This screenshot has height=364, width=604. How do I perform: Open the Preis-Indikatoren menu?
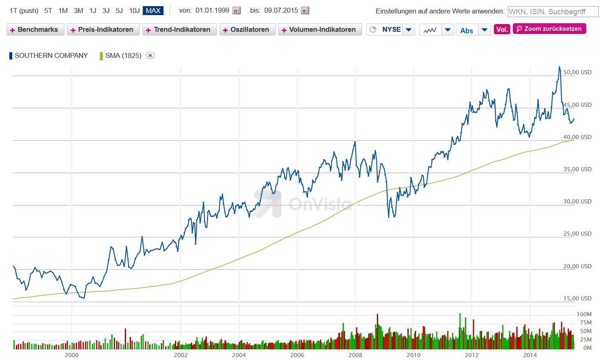[103, 30]
